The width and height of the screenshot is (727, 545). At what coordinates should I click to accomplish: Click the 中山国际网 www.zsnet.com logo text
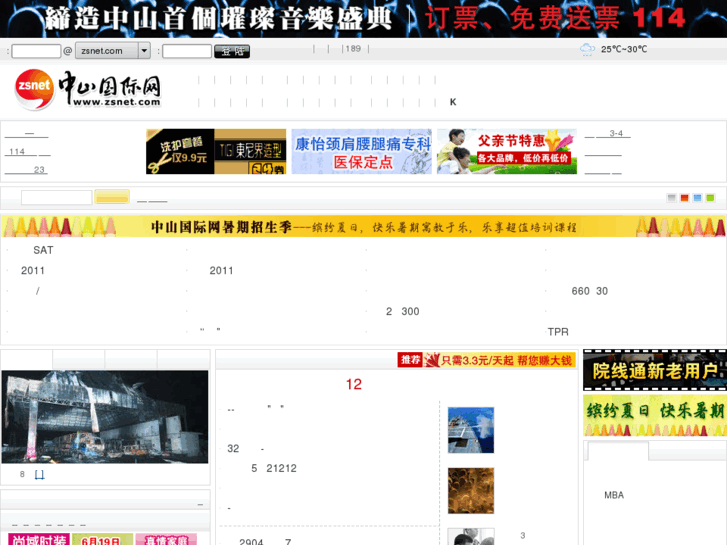111,89
